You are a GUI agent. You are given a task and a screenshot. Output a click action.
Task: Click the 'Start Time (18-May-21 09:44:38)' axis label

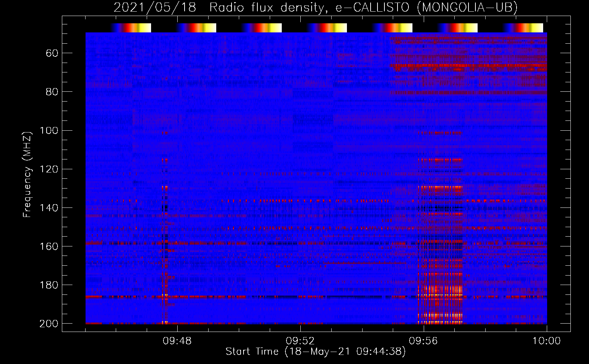point(316,352)
